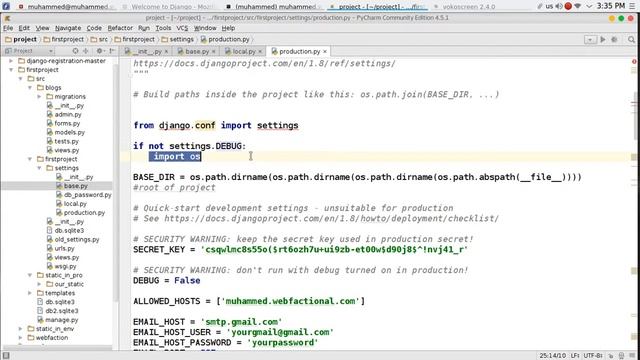Click 'settings' breadcrumb folder
The image size is (640, 360).
pyautogui.click(x=178, y=40)
